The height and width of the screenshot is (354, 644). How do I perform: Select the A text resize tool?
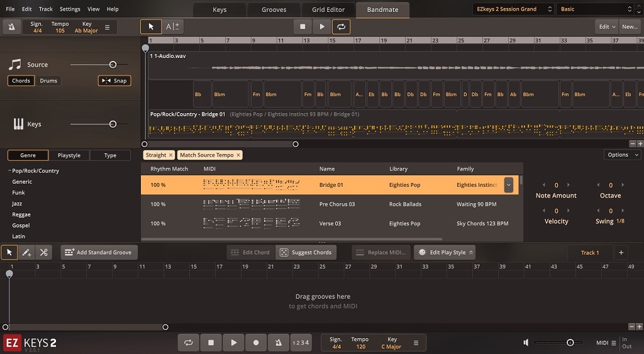click(172, 26)
